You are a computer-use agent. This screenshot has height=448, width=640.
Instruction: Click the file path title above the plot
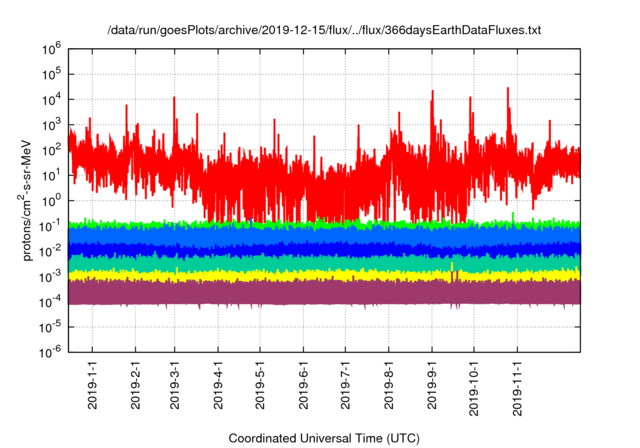click(x=324, y=30)
